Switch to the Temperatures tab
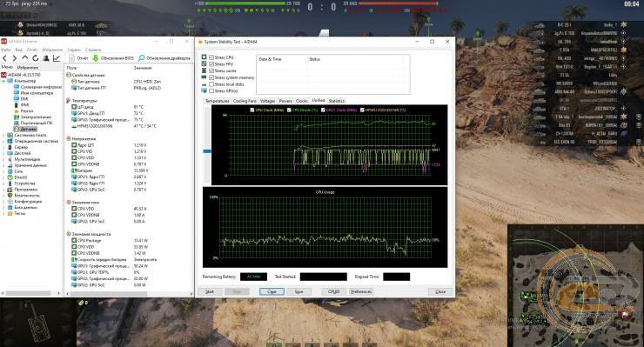This screenshot has height=347, width=644. tap(218, 101)
